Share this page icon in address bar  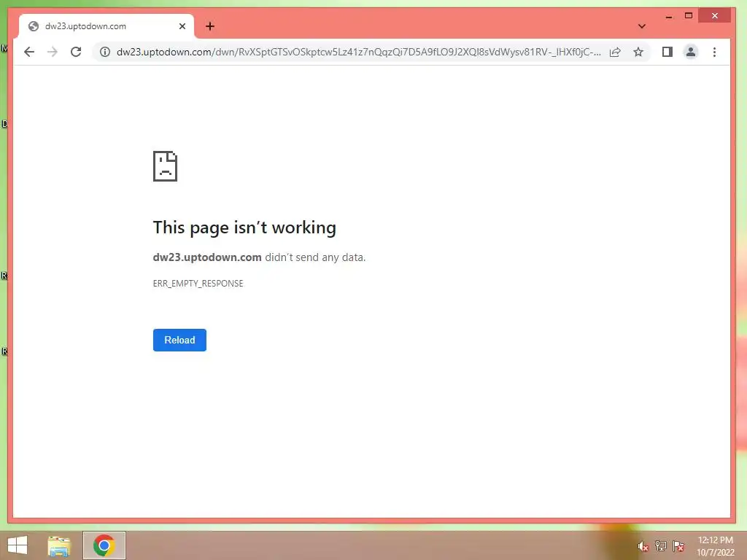(x=615, y=52)
